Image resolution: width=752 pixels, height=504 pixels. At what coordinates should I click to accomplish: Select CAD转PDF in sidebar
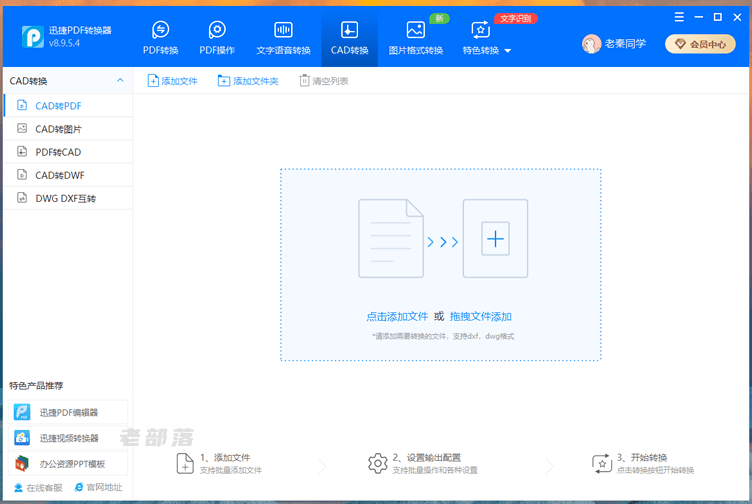coord(68,105)
